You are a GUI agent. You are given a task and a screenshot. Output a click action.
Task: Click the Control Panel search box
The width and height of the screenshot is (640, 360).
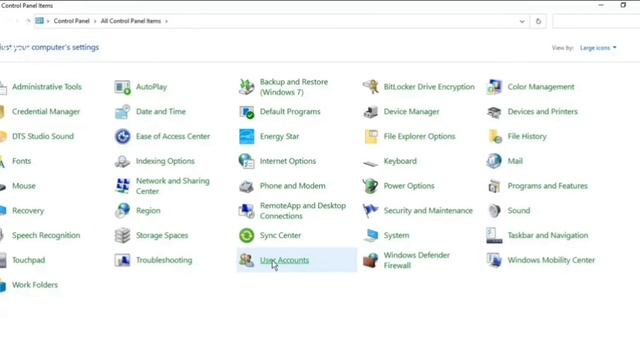(x=596, y=21)
